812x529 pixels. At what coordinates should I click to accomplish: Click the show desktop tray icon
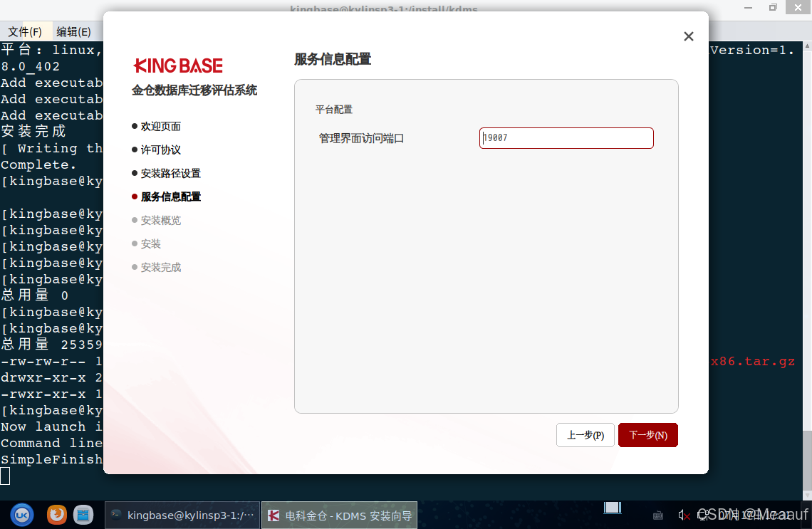613,508
